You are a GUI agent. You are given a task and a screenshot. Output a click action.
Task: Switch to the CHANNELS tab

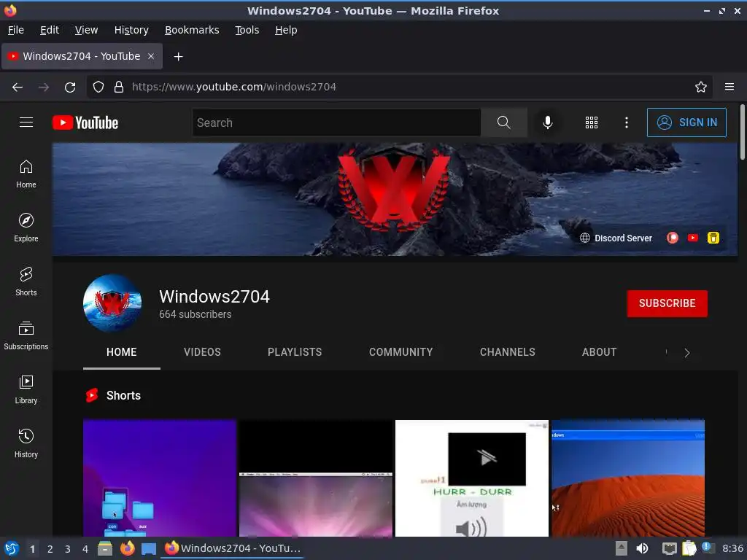(x=508, y=352)
